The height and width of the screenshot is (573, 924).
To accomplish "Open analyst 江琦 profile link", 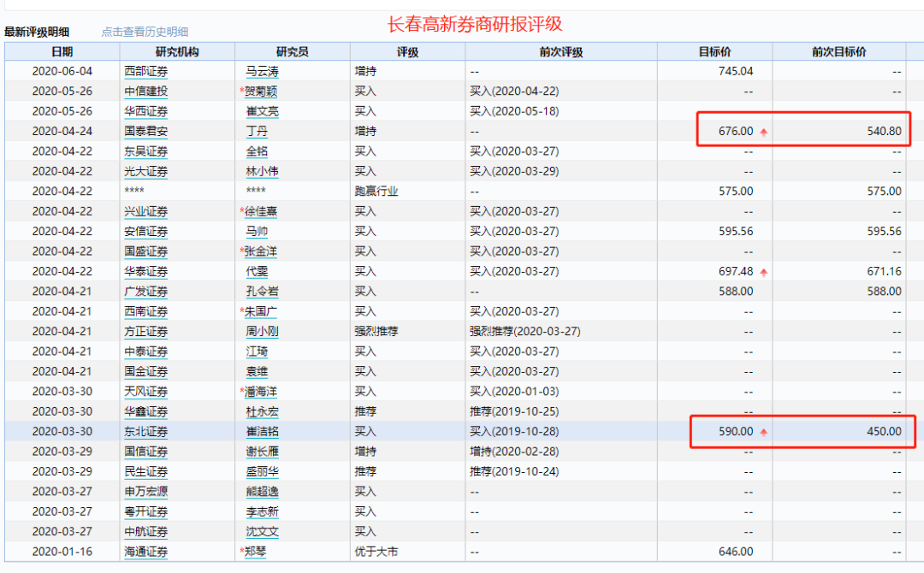I will tap(257, 351).
